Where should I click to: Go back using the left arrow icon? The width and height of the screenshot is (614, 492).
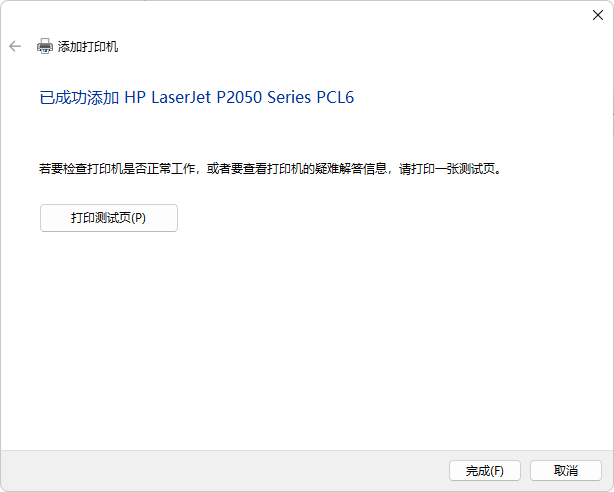coord(15,46)
